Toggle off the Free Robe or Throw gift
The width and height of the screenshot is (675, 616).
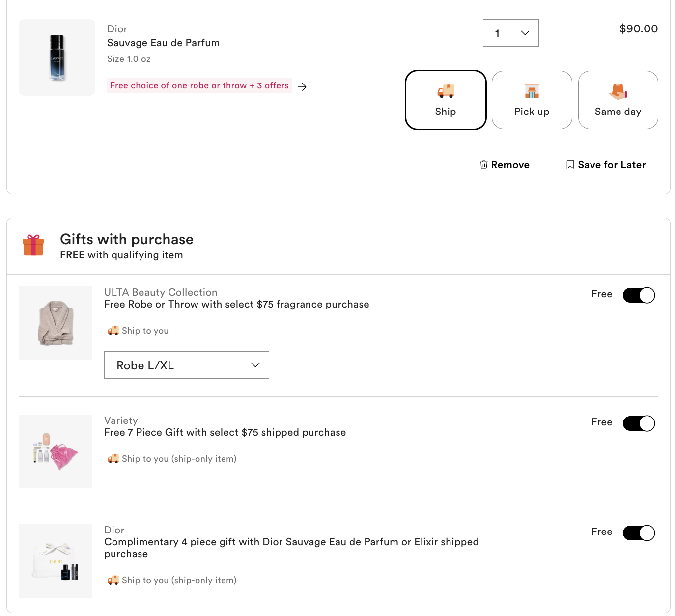(639, 295)
